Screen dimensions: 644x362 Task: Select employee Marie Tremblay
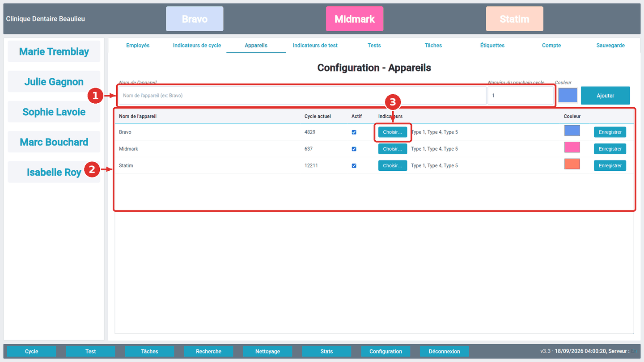54,52
